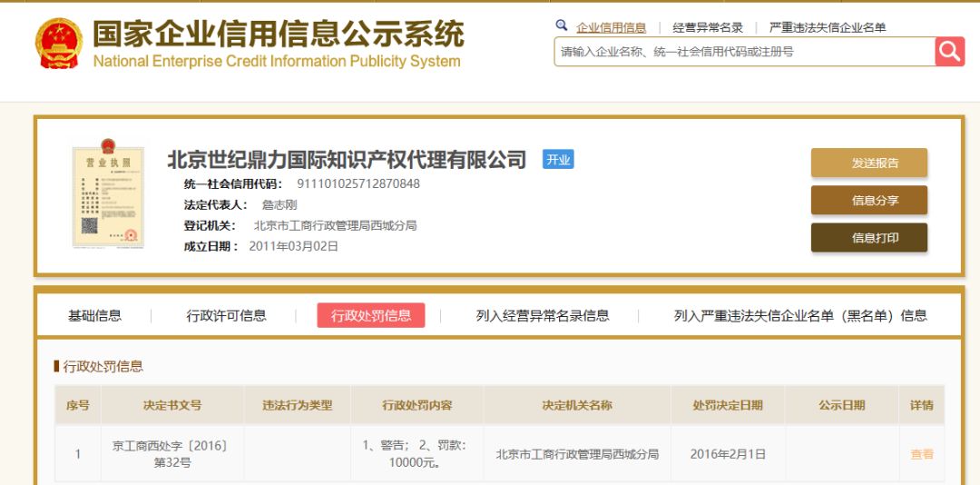The image size is (980, 485).
Task: Click the 决定书文号 column header
Action: pos(171,405)
